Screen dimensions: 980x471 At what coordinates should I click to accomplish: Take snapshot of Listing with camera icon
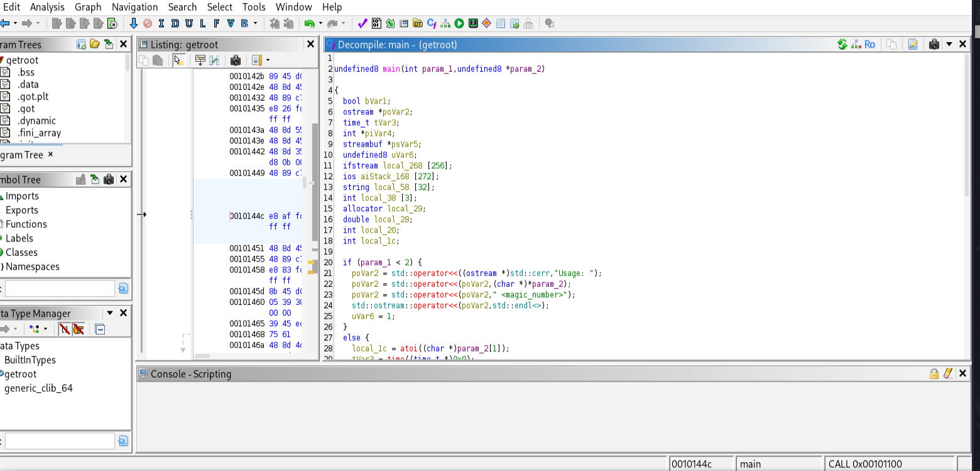pos(236,60)
